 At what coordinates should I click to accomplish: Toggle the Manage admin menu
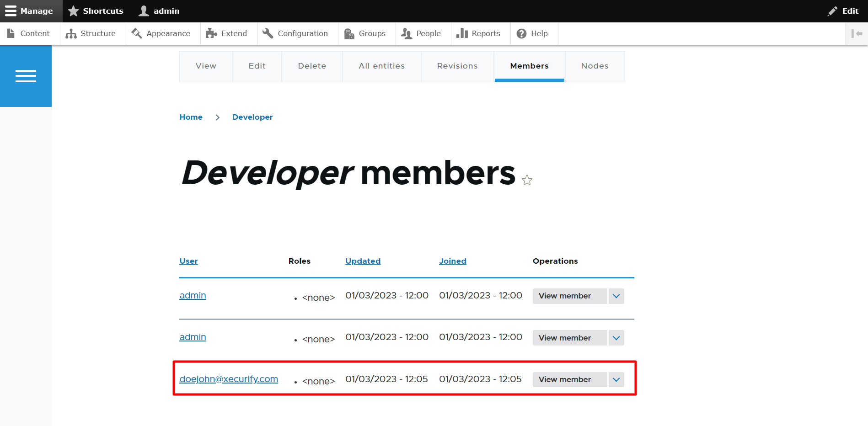tap(29, 11)
